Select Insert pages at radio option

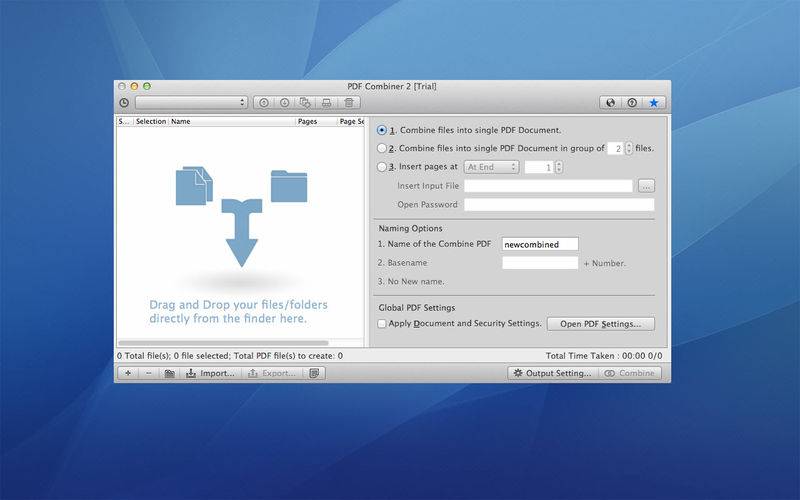[x=382, y=167]
